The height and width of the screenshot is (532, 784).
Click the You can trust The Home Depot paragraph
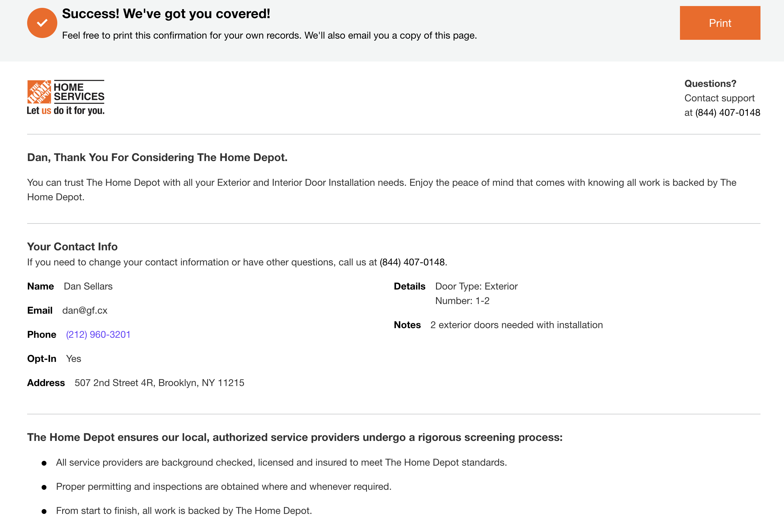[x=381, y=190]
